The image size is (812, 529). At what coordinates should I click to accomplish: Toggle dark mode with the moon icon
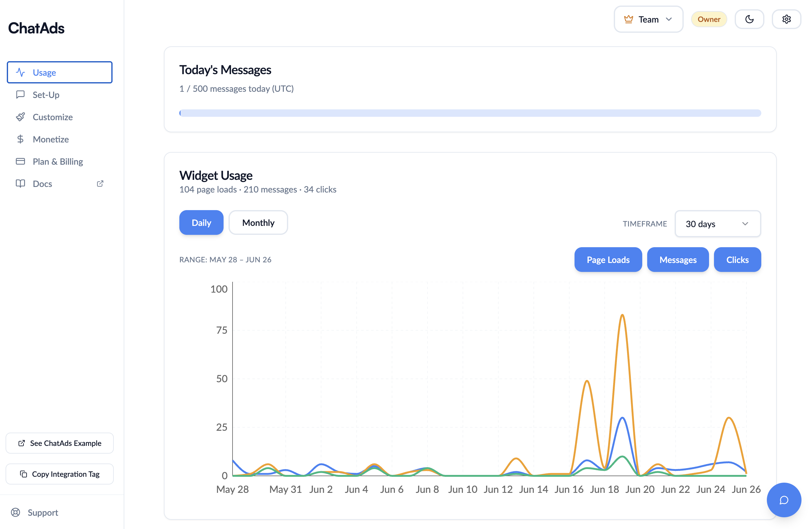749,19
